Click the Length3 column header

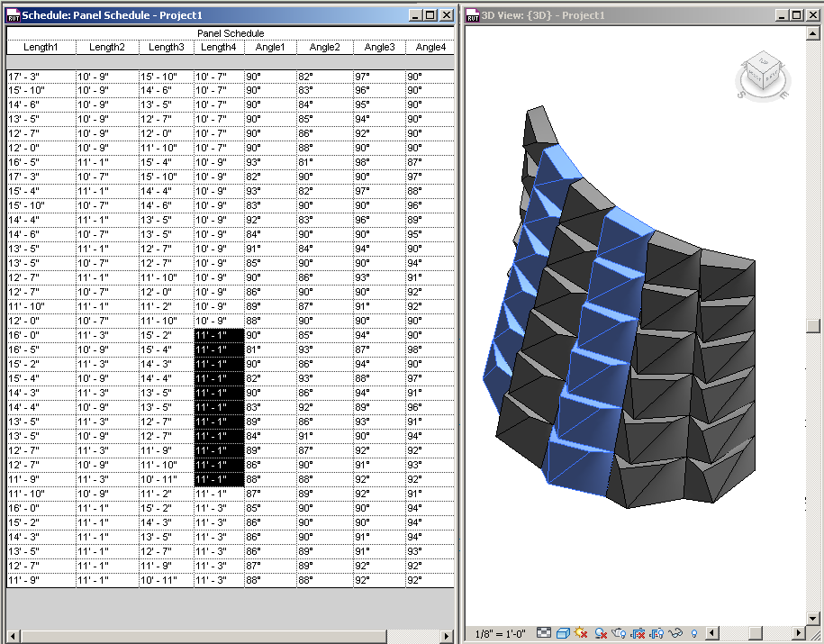click(167, 47)
